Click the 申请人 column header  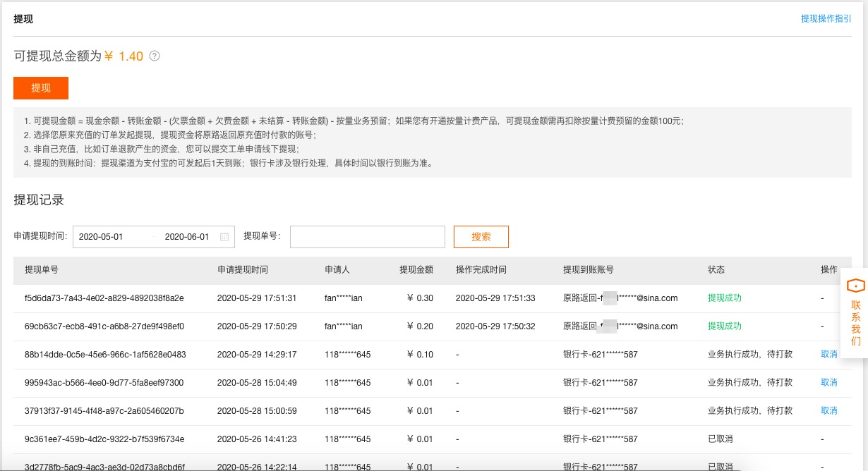(337, 270)
